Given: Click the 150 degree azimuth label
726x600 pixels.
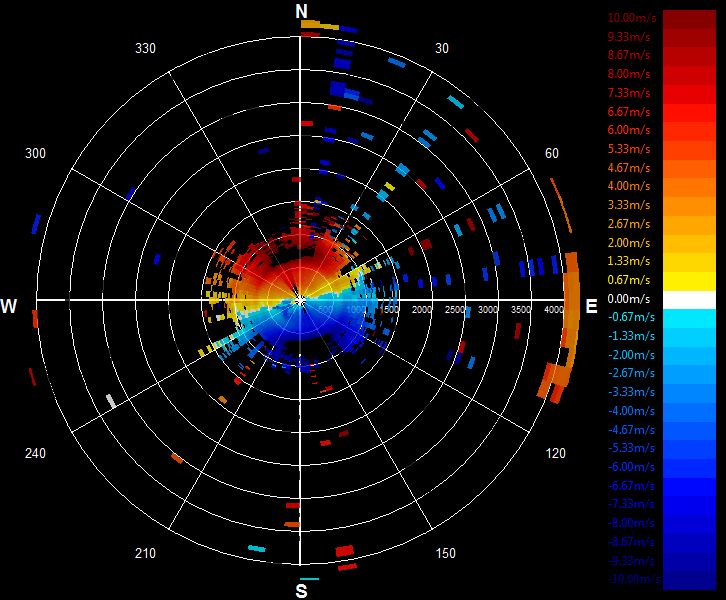Looking at the screenshot, I should (x=445, y=553).
